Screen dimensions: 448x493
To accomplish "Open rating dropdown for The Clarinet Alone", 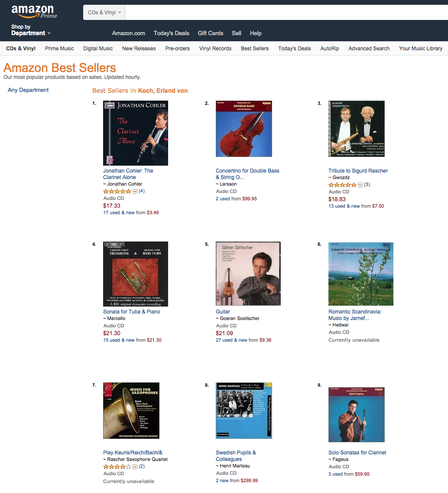I will click(135, 192).
